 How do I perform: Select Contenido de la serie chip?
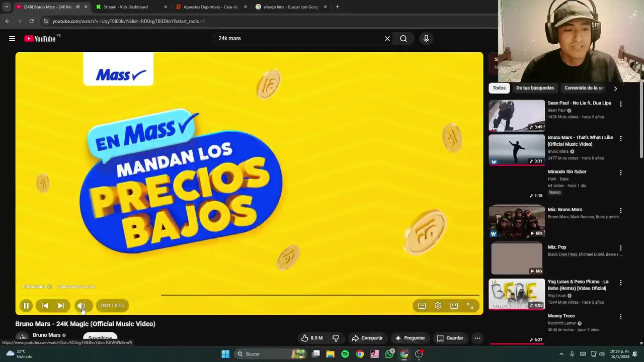pos(584,88)
